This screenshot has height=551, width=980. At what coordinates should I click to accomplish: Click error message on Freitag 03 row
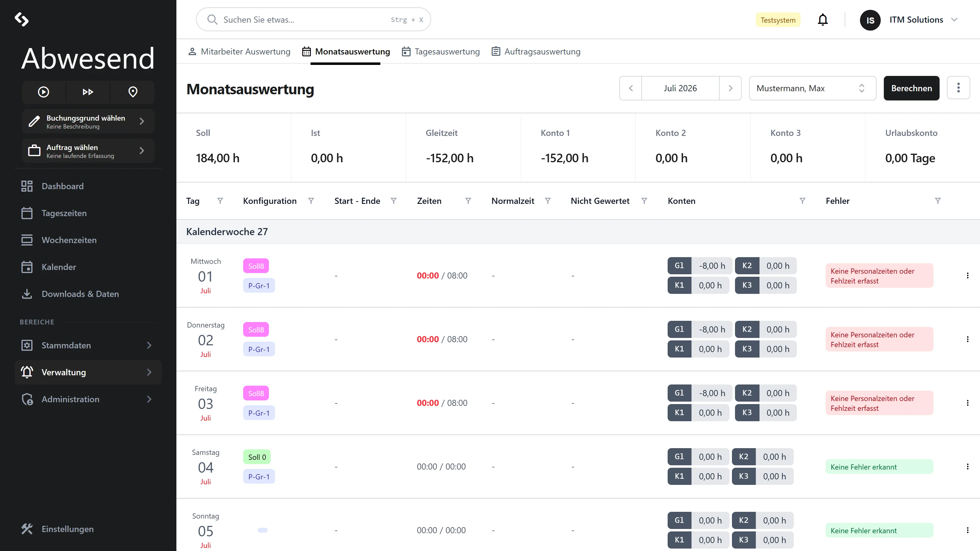[x=879, y=403]
